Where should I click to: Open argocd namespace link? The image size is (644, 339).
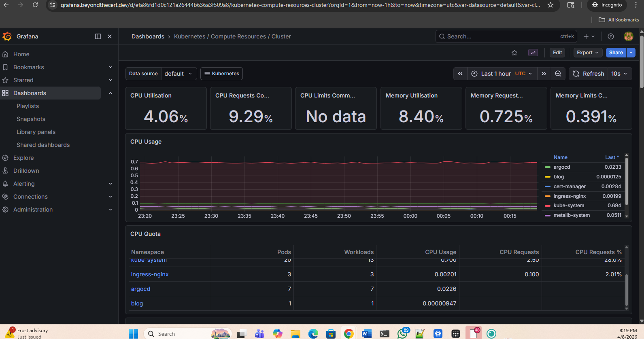140,289
